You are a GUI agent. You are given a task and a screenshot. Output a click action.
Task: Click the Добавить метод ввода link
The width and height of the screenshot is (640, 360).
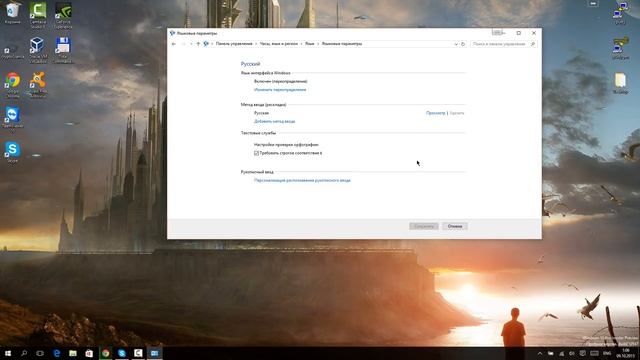274,121
